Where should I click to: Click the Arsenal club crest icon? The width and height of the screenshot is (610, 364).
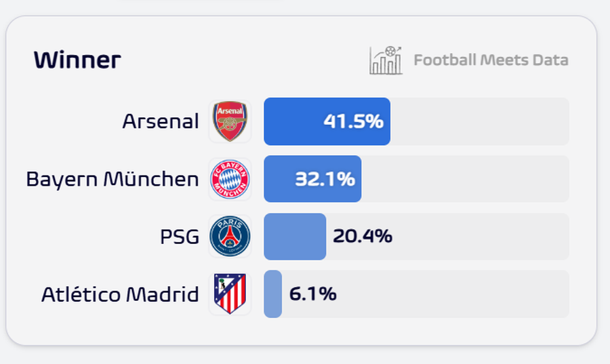(x=230, y=121)
